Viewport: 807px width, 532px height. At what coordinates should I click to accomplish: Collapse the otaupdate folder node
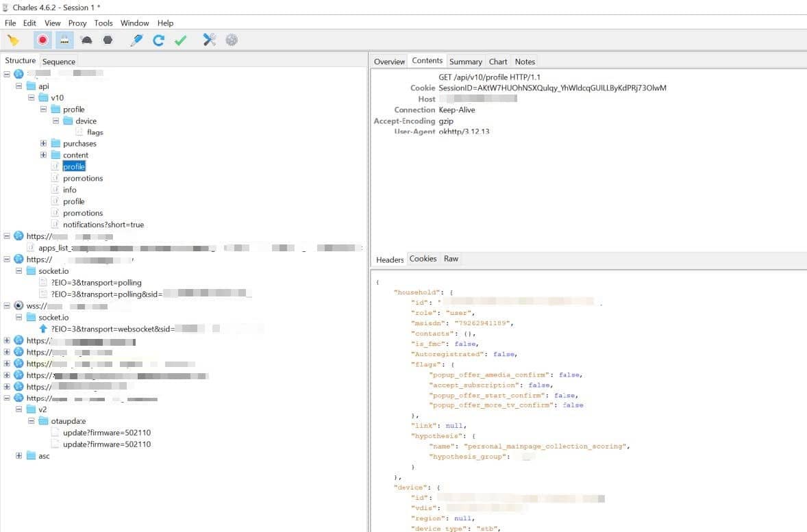32,421
